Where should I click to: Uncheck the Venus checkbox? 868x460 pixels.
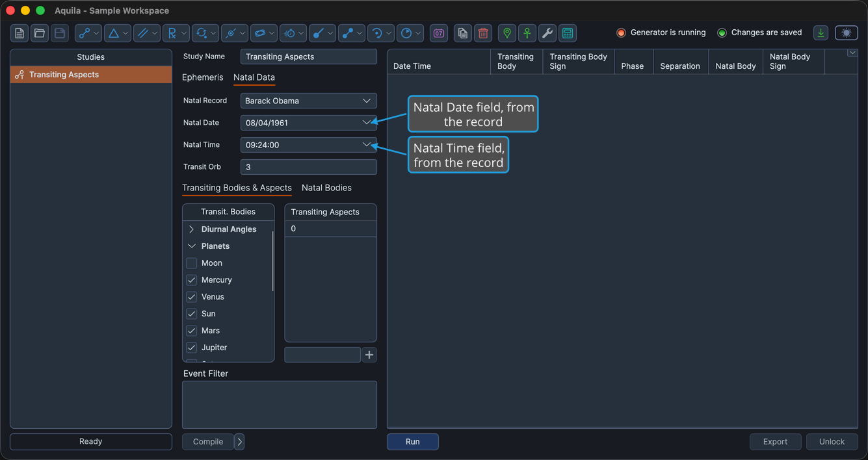[x=192, y=297]
